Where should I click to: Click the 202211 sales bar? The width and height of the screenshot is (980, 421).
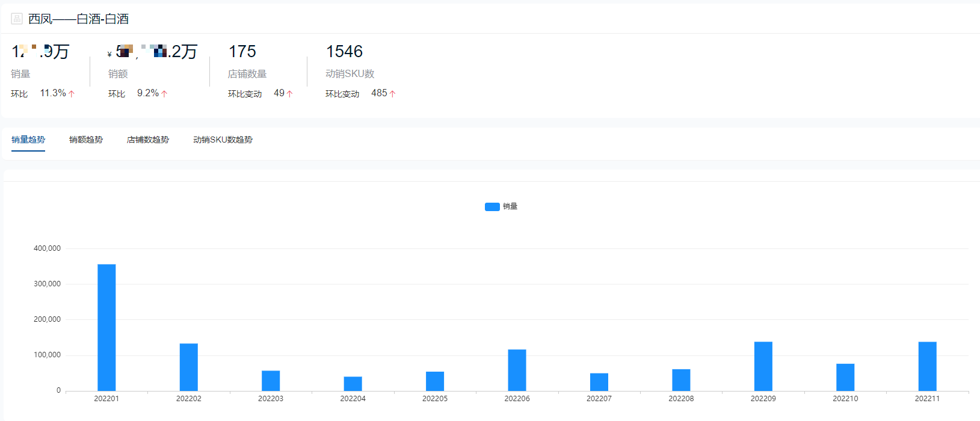click(x=928, y=366)
